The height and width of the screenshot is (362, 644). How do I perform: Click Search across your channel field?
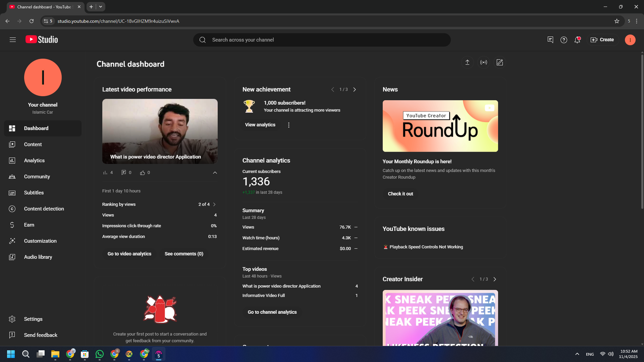pyautogui.click(x=322, y=40)
